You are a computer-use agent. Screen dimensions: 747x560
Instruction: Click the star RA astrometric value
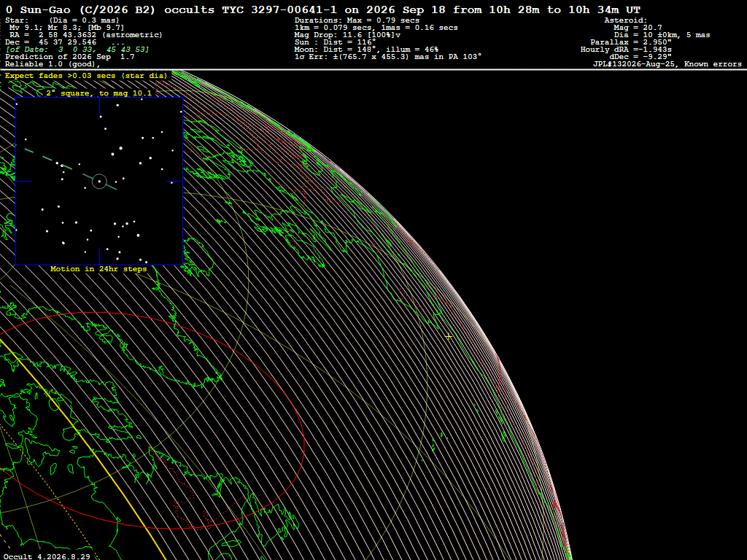(86, 35)
